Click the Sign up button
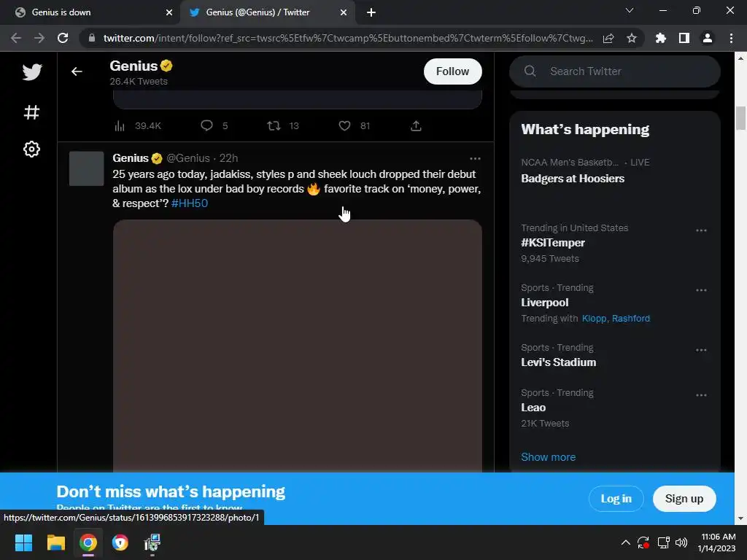 pos(684,499)
